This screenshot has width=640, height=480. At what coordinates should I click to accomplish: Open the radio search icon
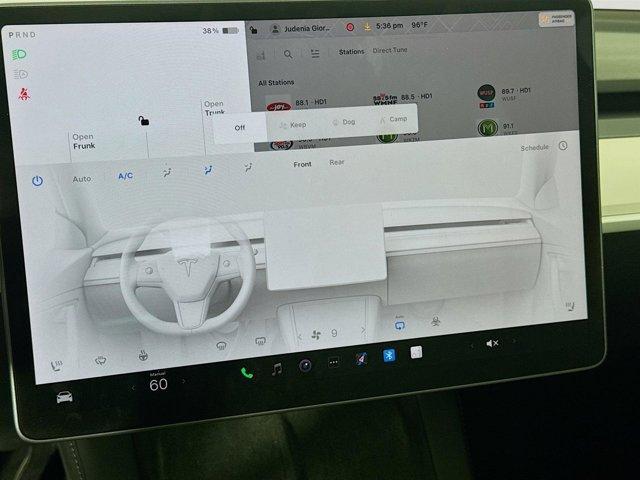tap(288, 54)
